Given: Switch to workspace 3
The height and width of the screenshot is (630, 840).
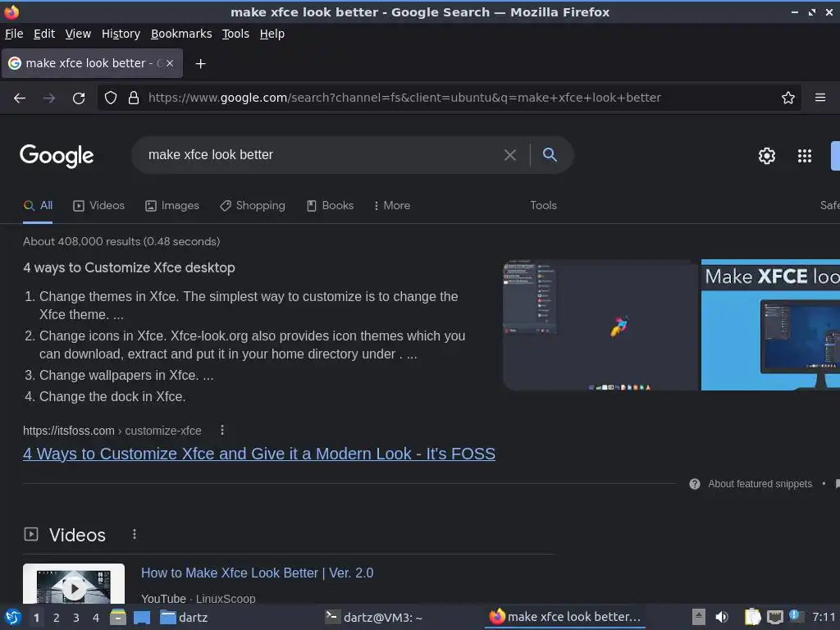Looking at the screenshot, I should 76,618.
